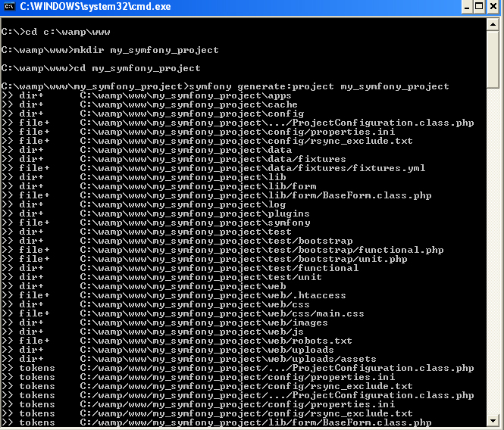Click the dir+ line ending in \web
The width and height of the screenshot is (504, 430).
tap(144, 286)
